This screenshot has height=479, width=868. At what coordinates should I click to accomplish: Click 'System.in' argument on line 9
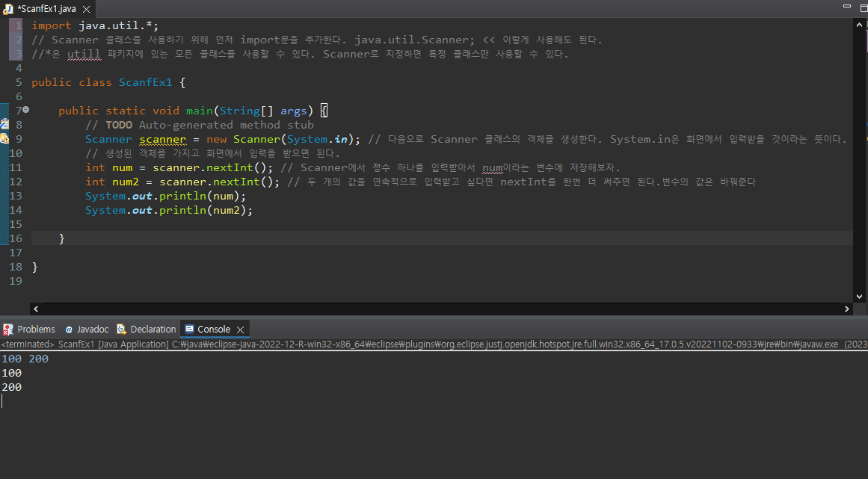(x=317, y=140)
